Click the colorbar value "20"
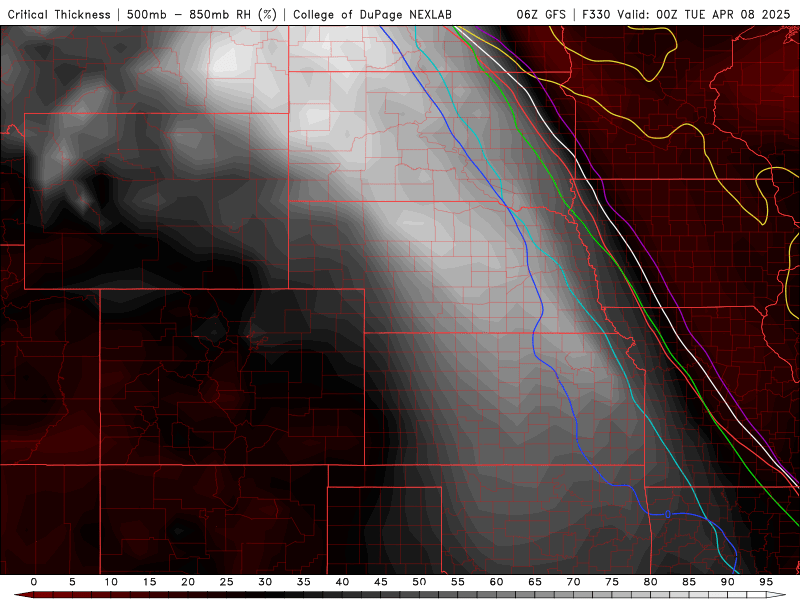Image resolution: width=800 pixels, height=600 pixels. click(188, 582)
